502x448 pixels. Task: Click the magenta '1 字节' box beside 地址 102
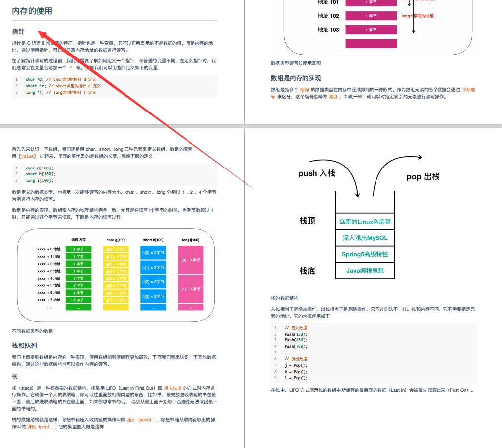[x=371, y=16]
